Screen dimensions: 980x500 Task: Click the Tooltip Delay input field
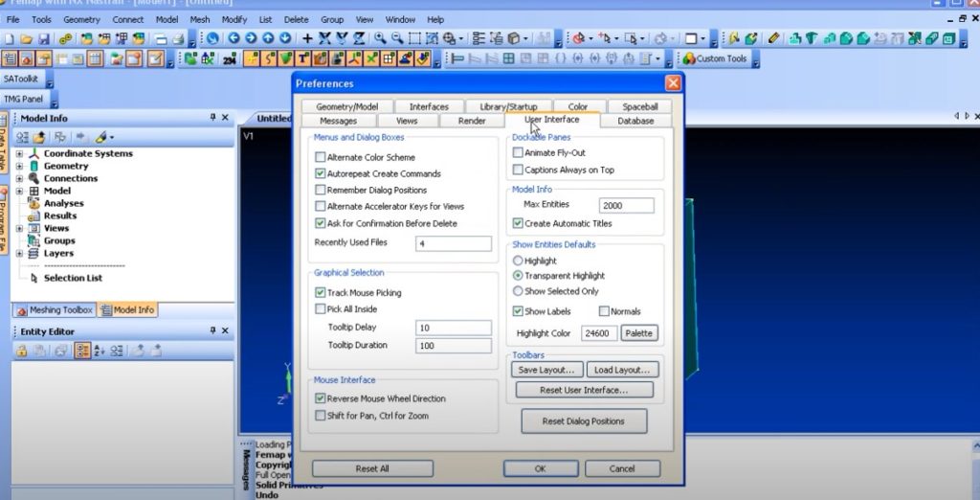pyautogui.click(x=453, y=328)
